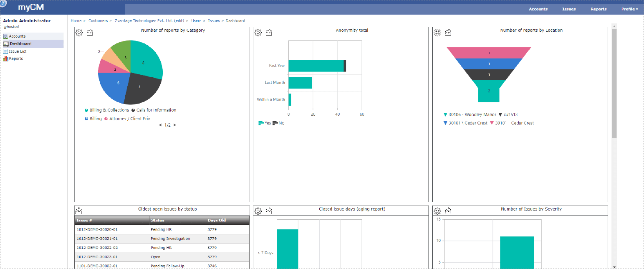Export the Reports by Category chart

pyautogui.click(x=90, y=33)
